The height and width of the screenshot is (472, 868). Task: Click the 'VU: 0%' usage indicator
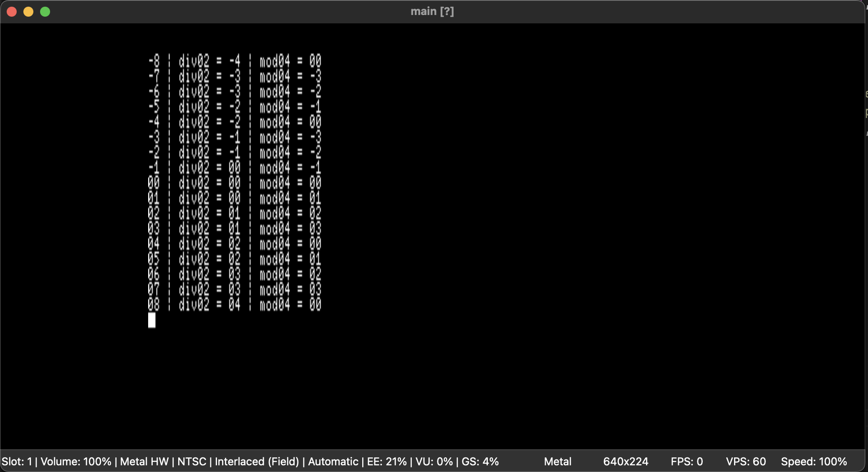point(434,462)
